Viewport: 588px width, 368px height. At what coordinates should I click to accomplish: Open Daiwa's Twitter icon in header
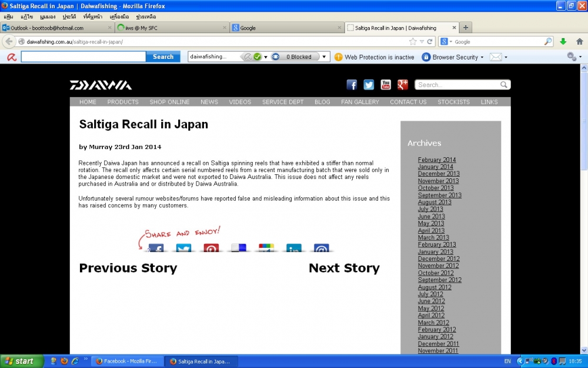tap(369, 85)
